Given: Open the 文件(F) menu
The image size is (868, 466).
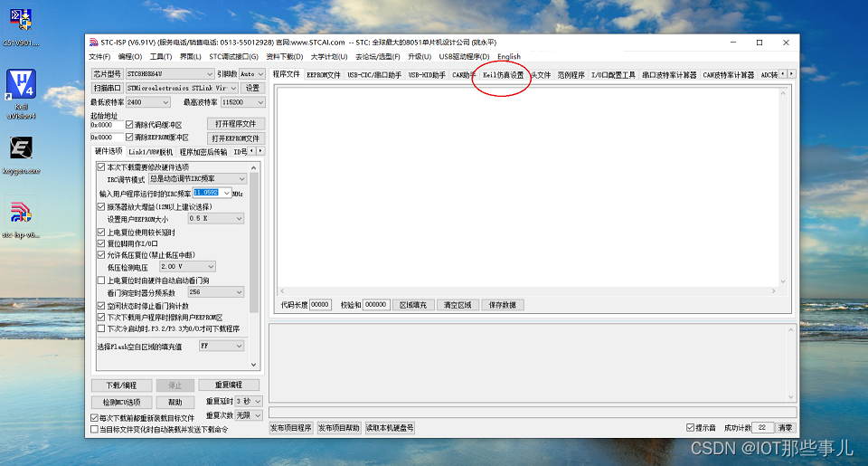Looking at the screenshot, I should pos(99,56).
